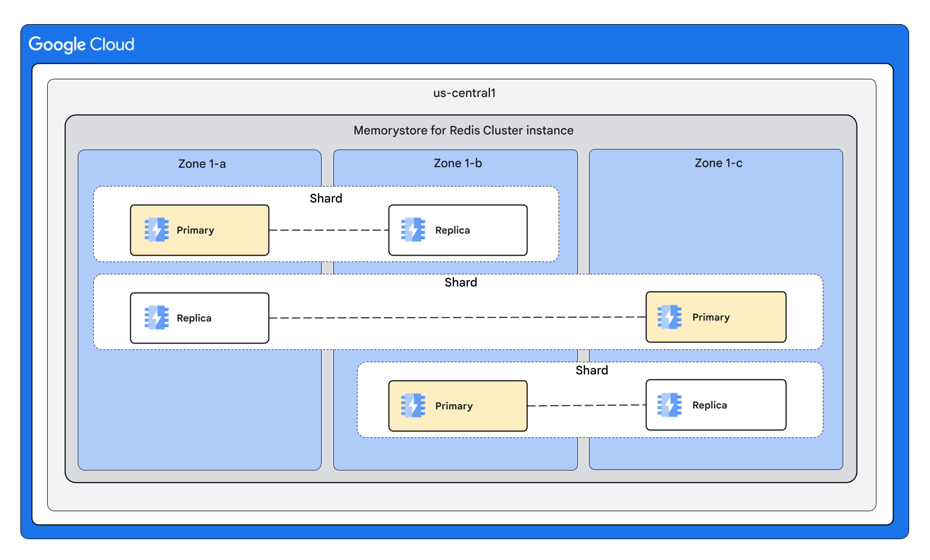Select the Zone 1-c panel header
Image resolution: width=930 pixels, height=560 pixels.
[718, 163]
